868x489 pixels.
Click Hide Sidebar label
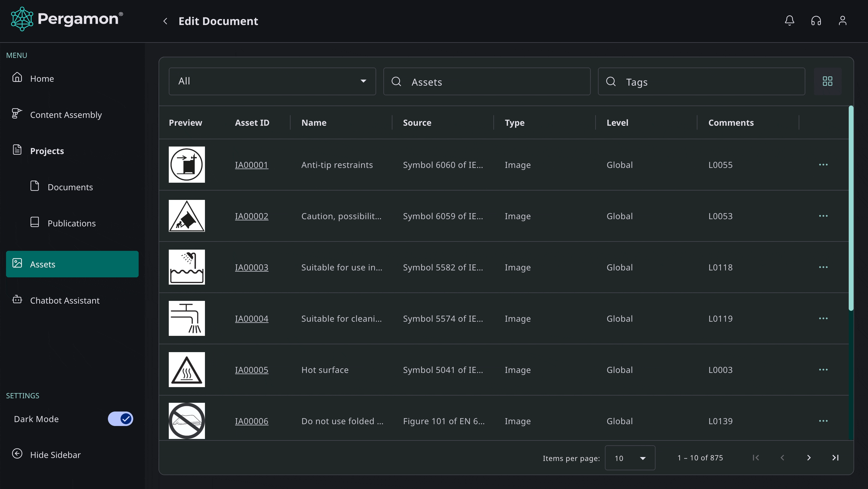click(55, 455)
